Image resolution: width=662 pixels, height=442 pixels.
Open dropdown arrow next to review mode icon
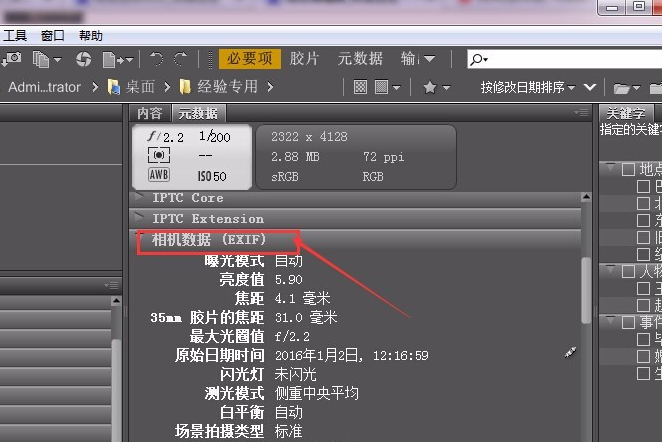pyautogui.click(x=57, y=60)
